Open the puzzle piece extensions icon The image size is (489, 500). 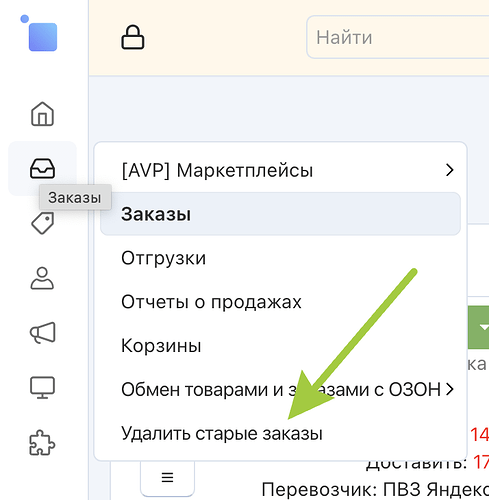tap(42, 443)
